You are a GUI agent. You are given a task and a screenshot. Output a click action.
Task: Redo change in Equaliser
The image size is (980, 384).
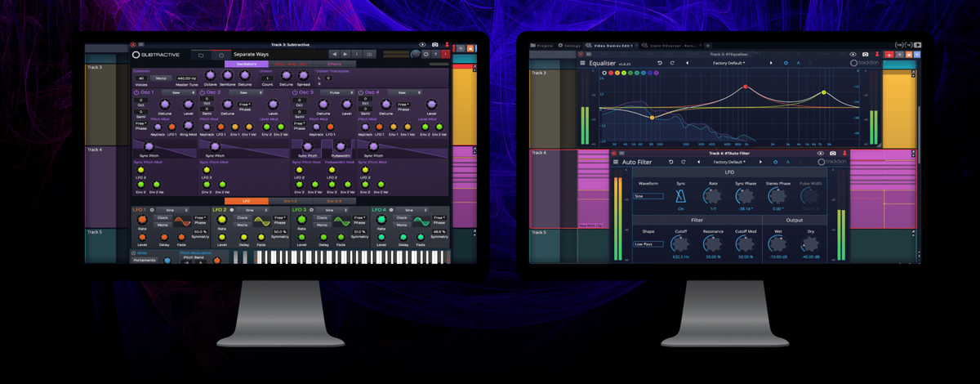(x=672, y=63)
